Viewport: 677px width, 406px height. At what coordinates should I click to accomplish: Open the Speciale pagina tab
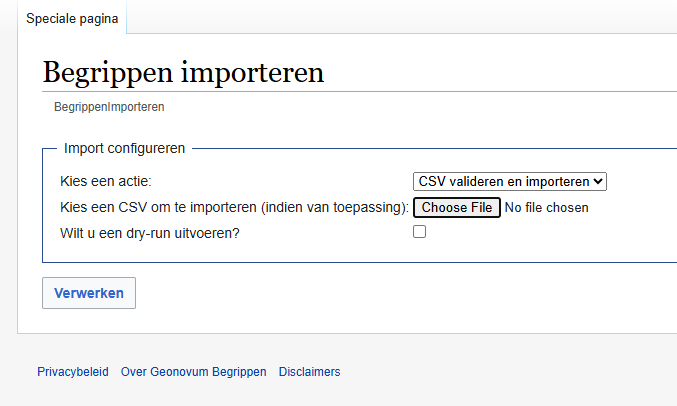(71, 18)
